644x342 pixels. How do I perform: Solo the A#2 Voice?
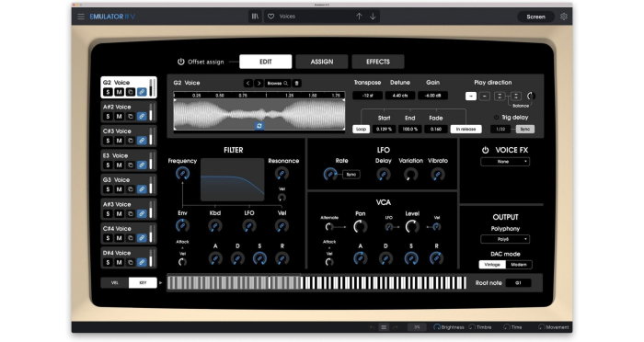point(108,117)
